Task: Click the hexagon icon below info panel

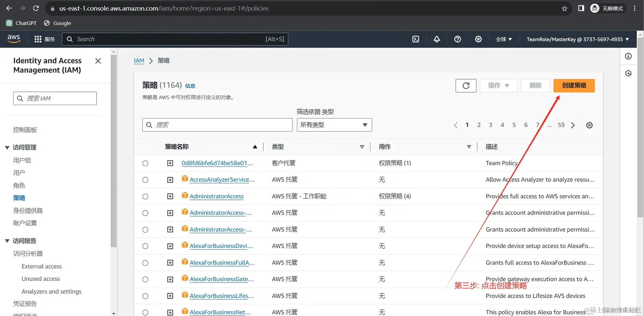Action: pos(628,73)
